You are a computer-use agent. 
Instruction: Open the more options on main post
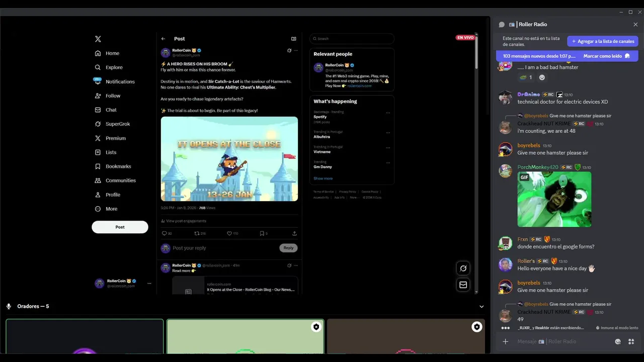tap(296, 50)
